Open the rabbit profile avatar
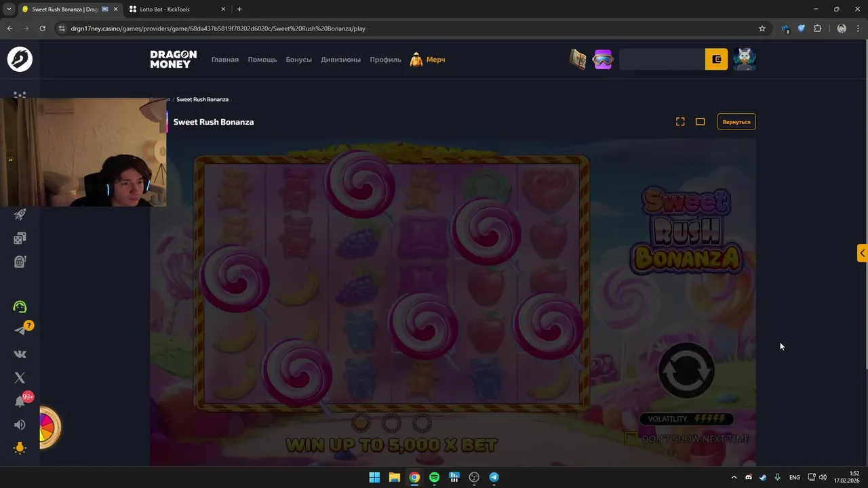Viewport: 868px width, 488px height. 744,59
